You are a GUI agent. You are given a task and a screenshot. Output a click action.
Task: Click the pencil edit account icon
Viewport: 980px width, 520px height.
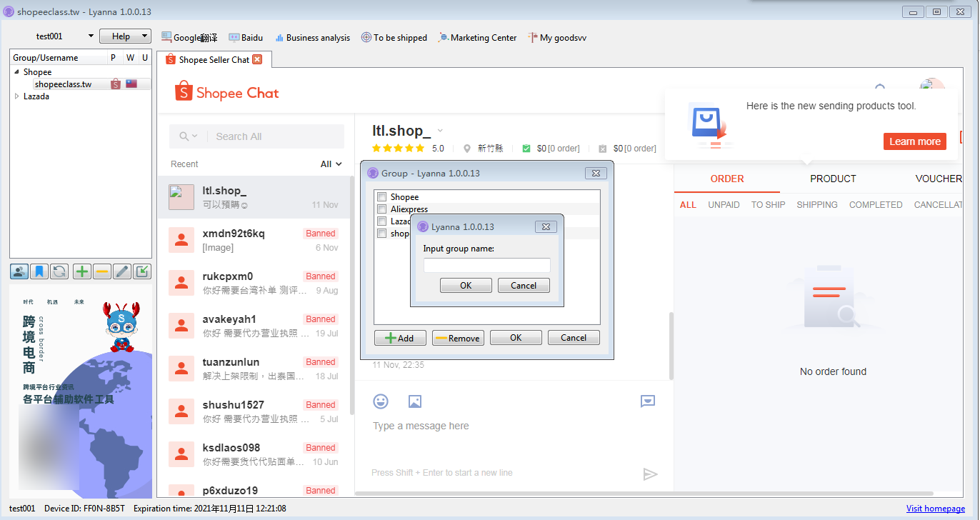point(122,271)
